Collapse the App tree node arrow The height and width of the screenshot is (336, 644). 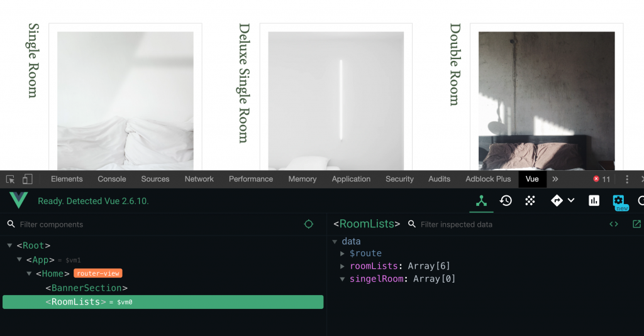click(19, 259)
